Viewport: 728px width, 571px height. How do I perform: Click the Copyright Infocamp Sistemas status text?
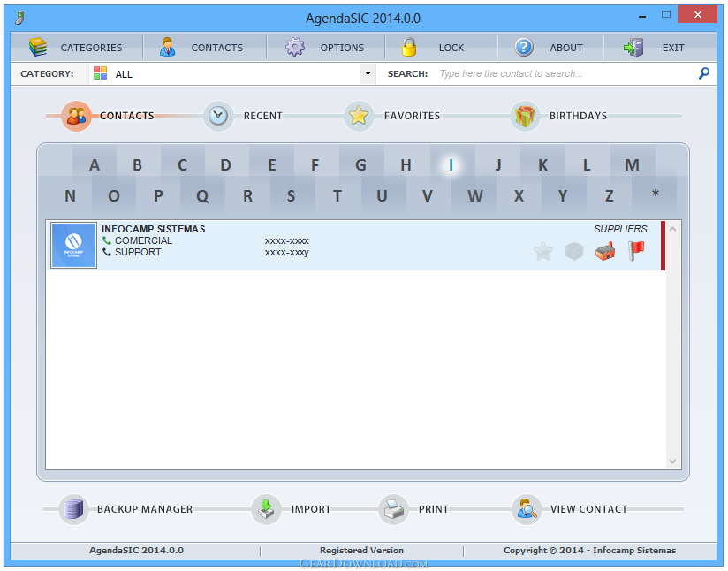coord(589,550)
